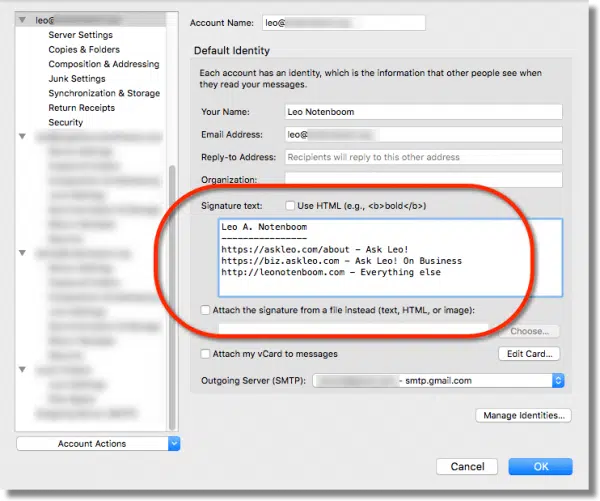Click the Reply-to Address field

(423, 157)
